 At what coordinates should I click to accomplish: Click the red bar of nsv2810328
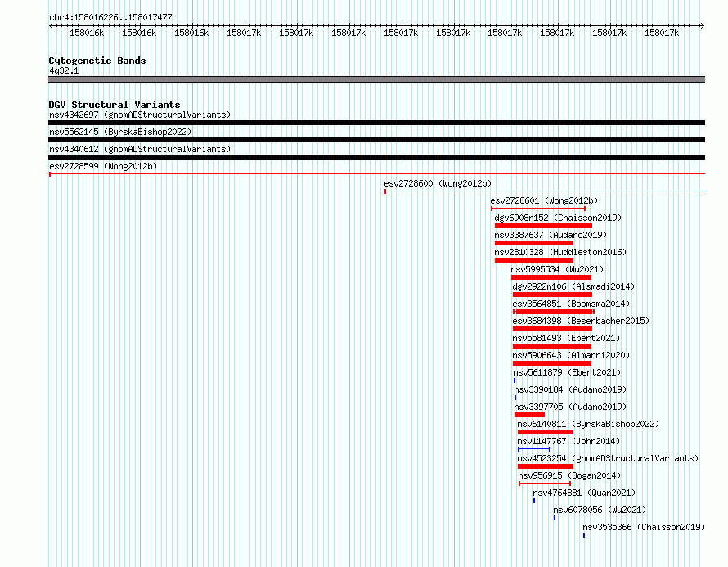pyautogui.click(x=534, y=260)
